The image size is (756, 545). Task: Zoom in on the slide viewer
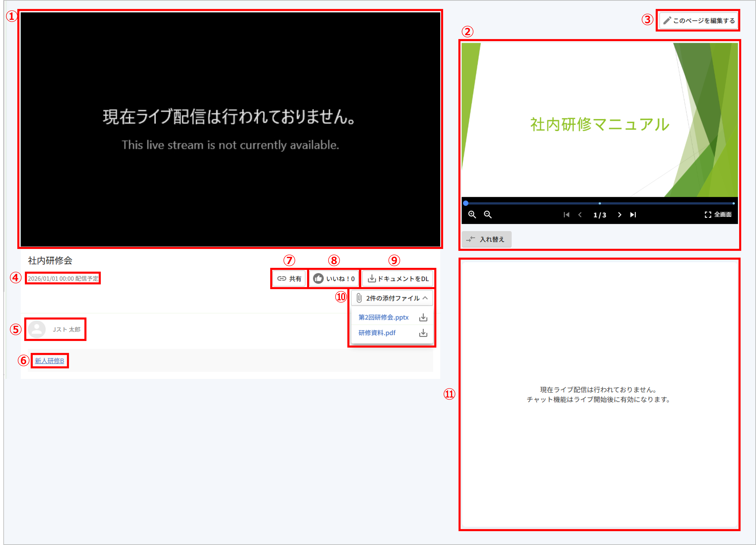pyautogui.click(x=472, y=214)
